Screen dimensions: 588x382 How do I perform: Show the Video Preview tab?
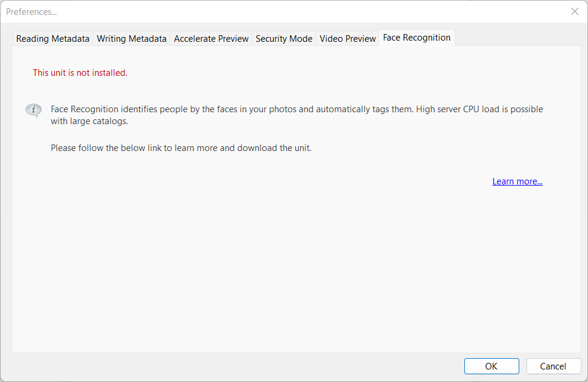coord(348,39)
